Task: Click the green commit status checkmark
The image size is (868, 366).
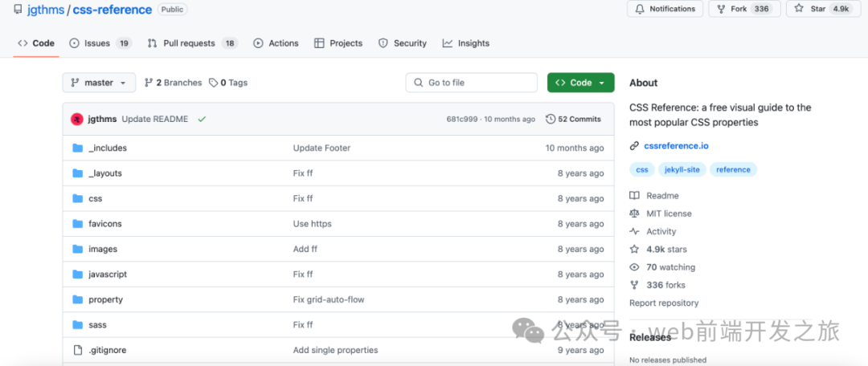Action: point(202,119)
